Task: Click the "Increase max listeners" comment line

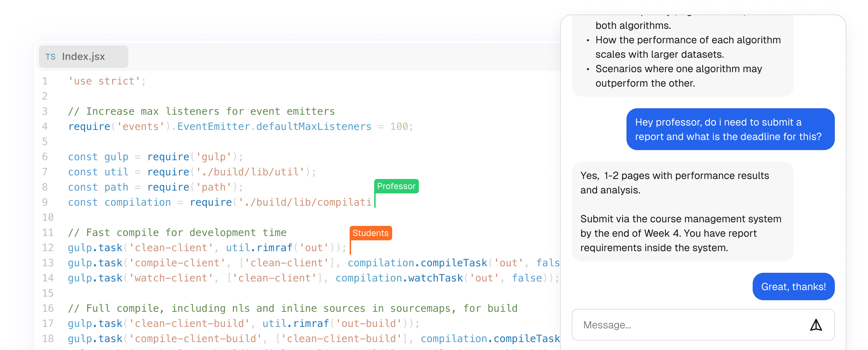Action: point(201,111)
